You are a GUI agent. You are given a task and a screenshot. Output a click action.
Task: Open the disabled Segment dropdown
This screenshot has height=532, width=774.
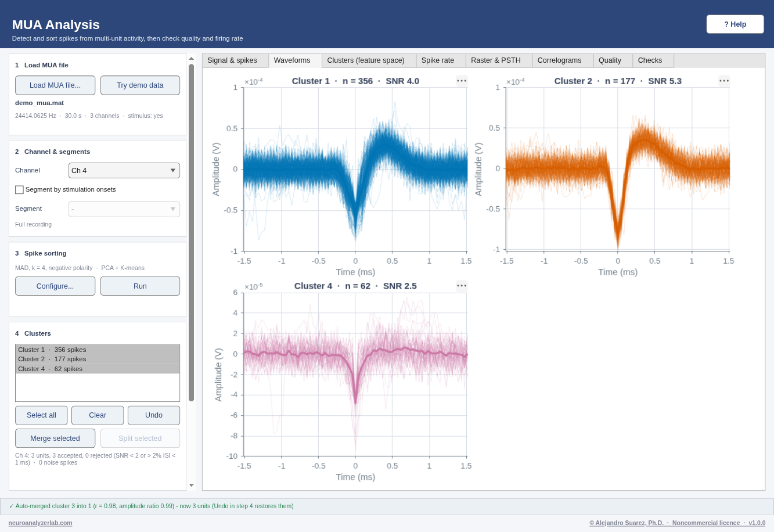(124, 209)
